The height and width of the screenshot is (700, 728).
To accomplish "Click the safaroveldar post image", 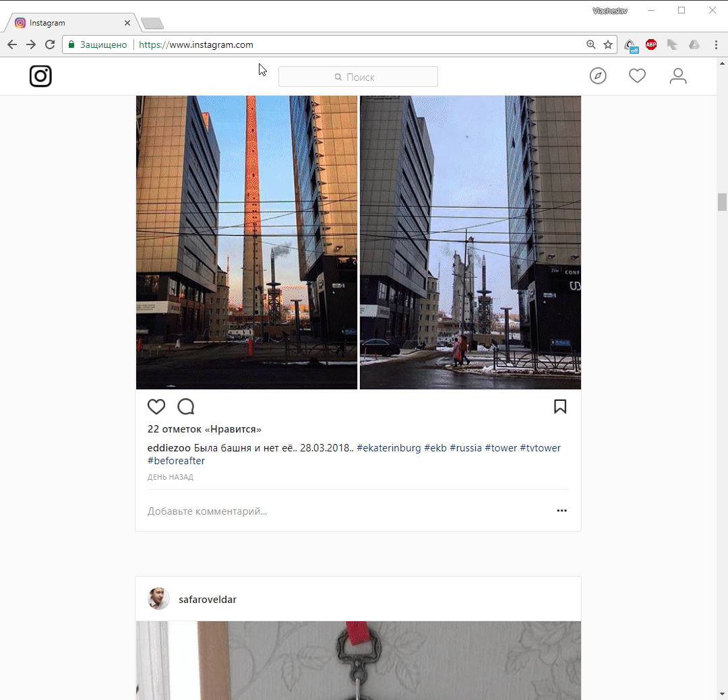I will (358, 660).
